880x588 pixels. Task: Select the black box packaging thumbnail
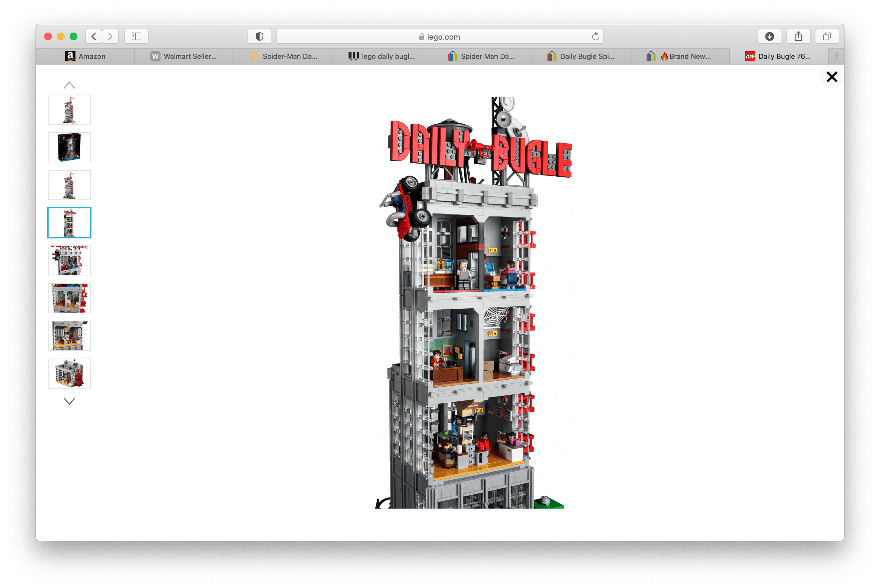pos(69,147)
